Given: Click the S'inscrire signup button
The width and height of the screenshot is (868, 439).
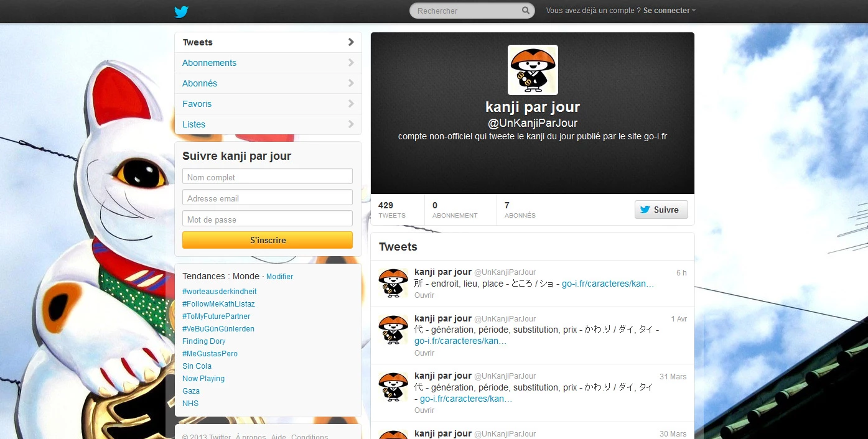Looking at the screenshot, I should tap(268, 240).
